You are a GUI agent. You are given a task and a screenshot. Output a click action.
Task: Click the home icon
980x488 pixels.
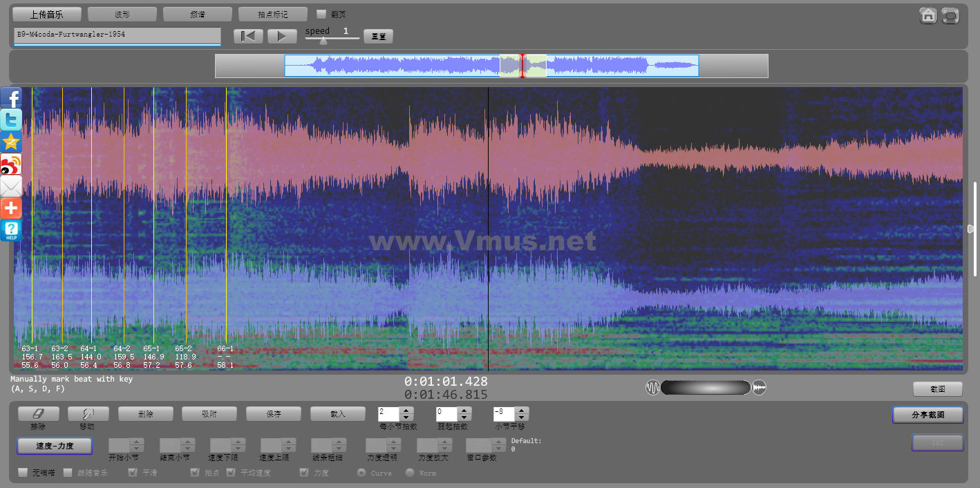pyautogui.click(x=927, y=15)
